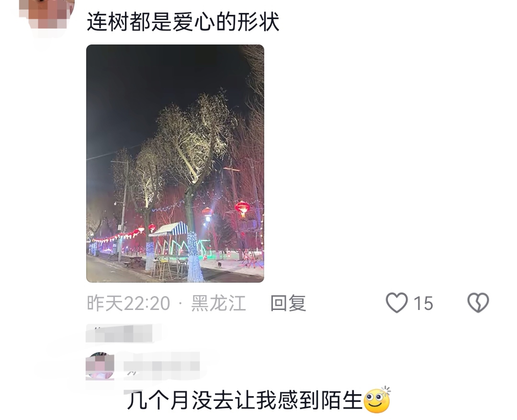Tap the 15 likes count

click(423, 303)
